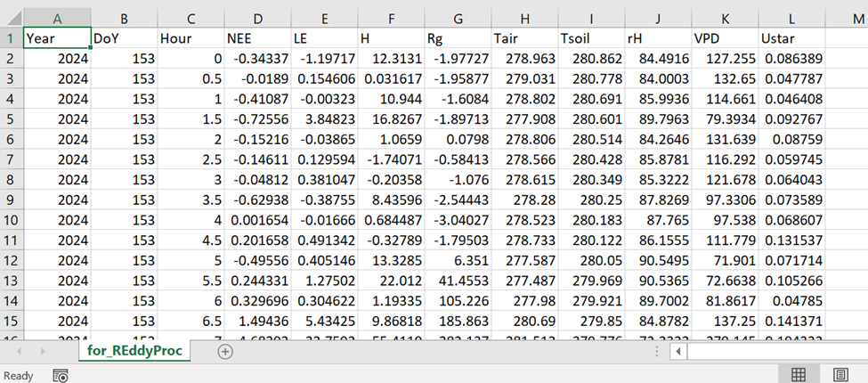Click the Ustar column title cell
868x383 pixels.
(791, 38)
